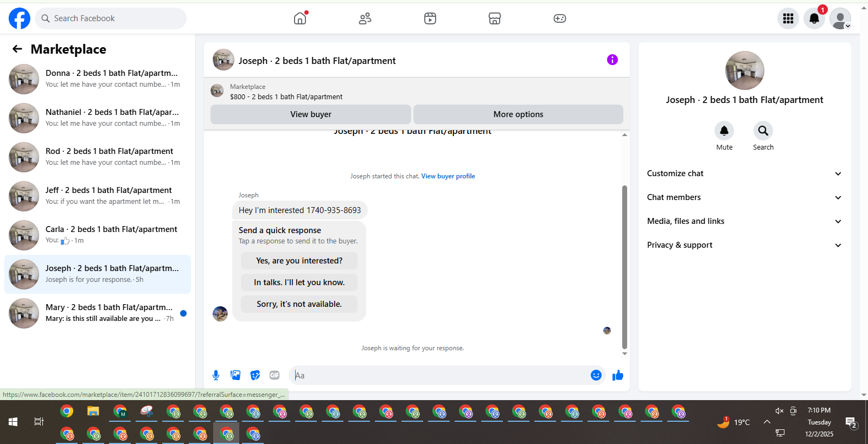Screen dimensions: 868x444
Task: Open the emoji picker in message box
Action: coord(596,375)
